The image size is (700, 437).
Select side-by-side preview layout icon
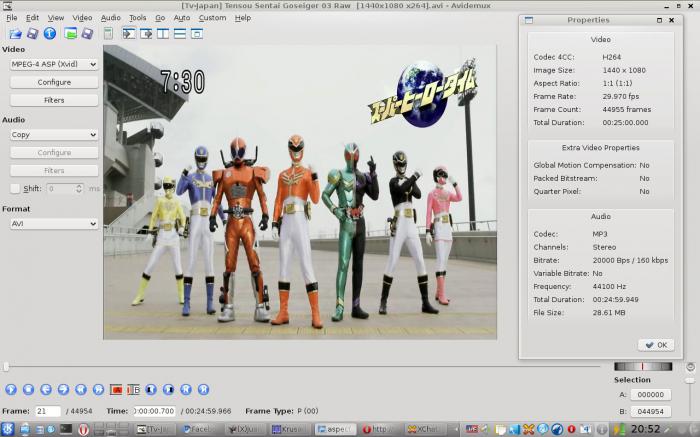click(x=163, y=33)
